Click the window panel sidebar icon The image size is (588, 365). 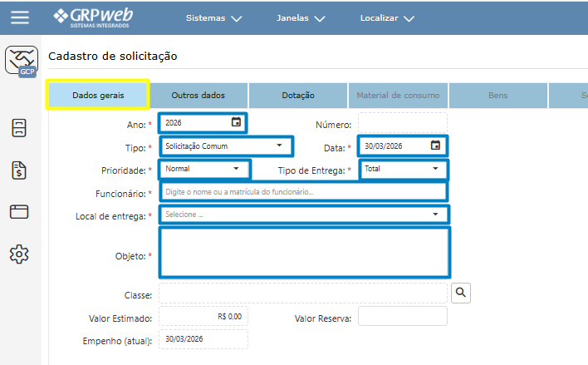pyautogui.click(x=20, y=212)
